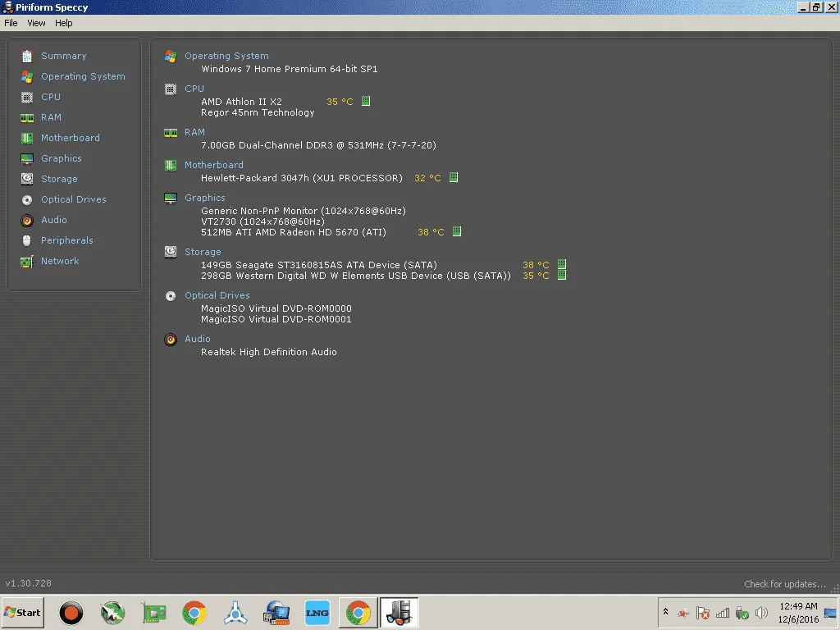Open Motherboard section from sidebar label
This screenshot has height=630, width=840.
pyautogui.click(x=71, y=138)
